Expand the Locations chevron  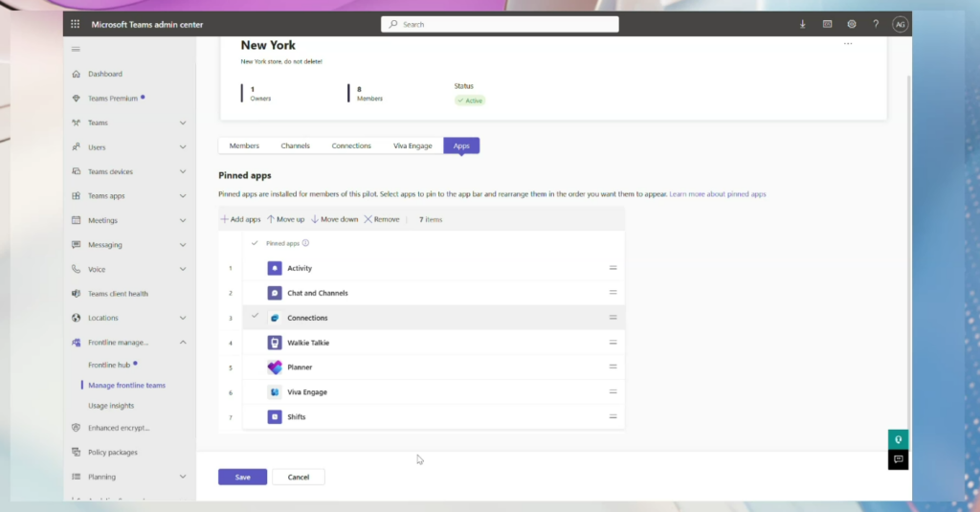tap(183, 318)
